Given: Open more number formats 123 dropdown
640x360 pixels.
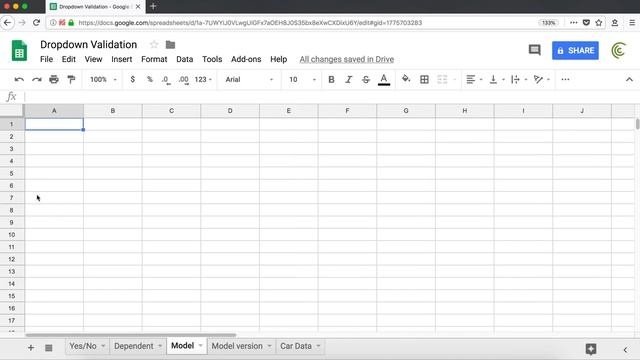Looking at the screenshot, I should tap(203, 80).
